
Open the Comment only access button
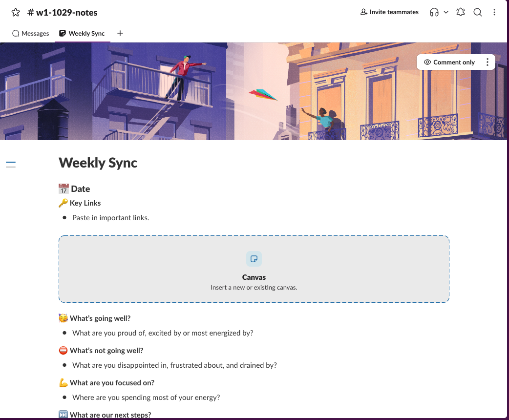[449, 62]
